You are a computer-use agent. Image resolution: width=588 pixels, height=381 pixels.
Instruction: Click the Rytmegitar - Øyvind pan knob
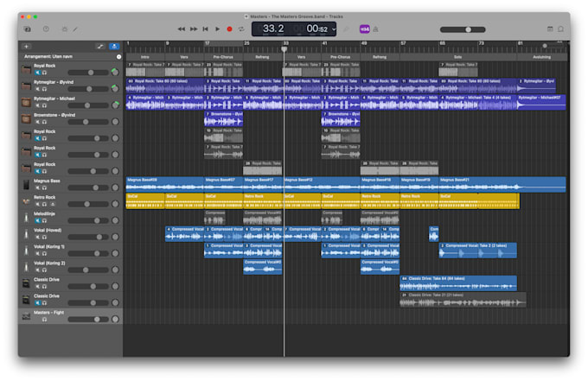[x=115, y=89]
